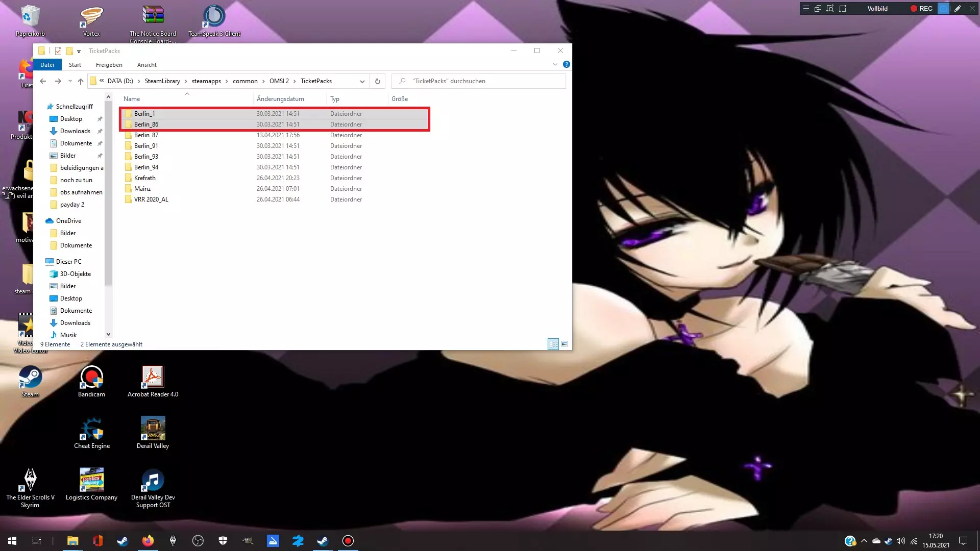Switch to large icons view
980x551 pixels.
565,344
